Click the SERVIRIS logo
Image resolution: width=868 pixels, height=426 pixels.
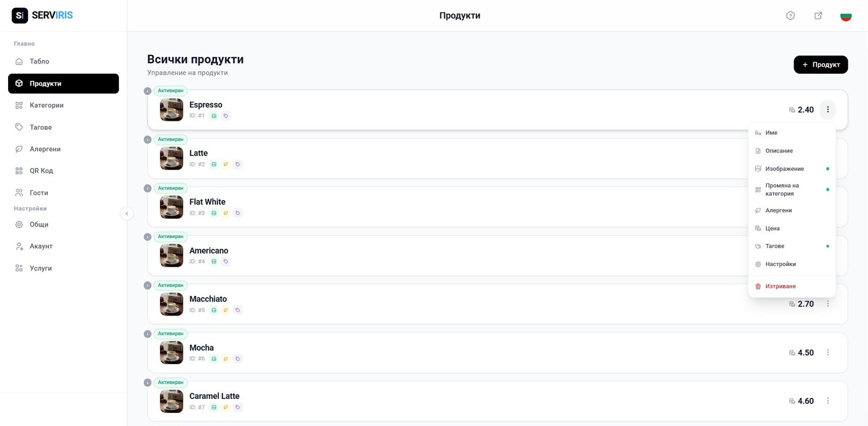coord(42,15)
